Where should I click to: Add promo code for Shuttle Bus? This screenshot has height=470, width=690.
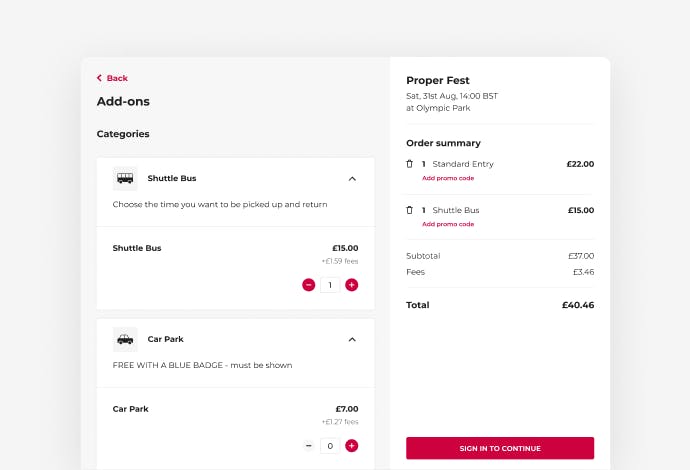(x=448, y=224)
